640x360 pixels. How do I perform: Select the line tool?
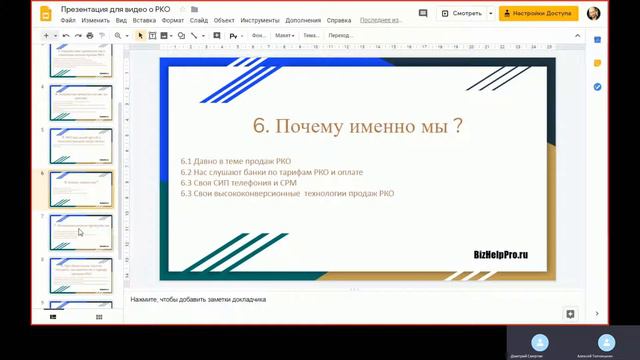click(x=194, y=36)
